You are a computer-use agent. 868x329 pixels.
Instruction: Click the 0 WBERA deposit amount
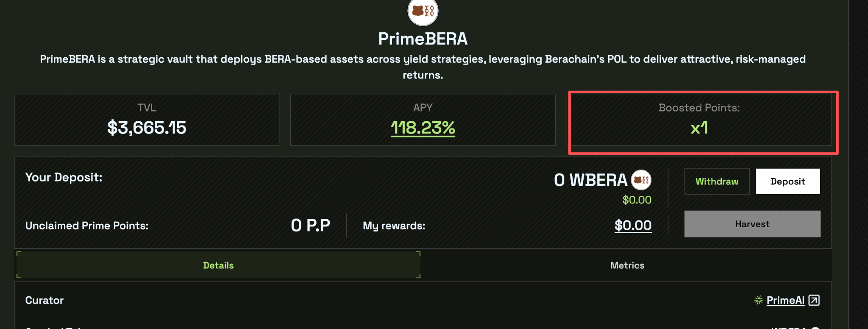[x=590, y=180]
